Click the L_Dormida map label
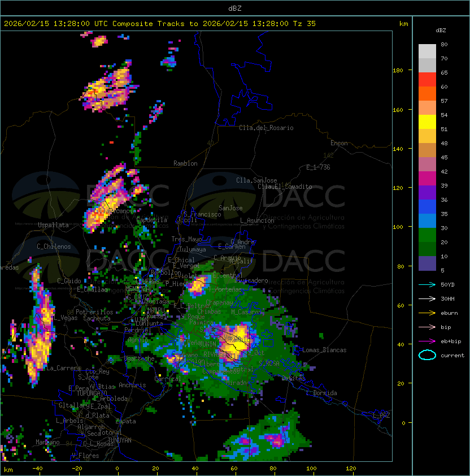 [x=321, y=393]
